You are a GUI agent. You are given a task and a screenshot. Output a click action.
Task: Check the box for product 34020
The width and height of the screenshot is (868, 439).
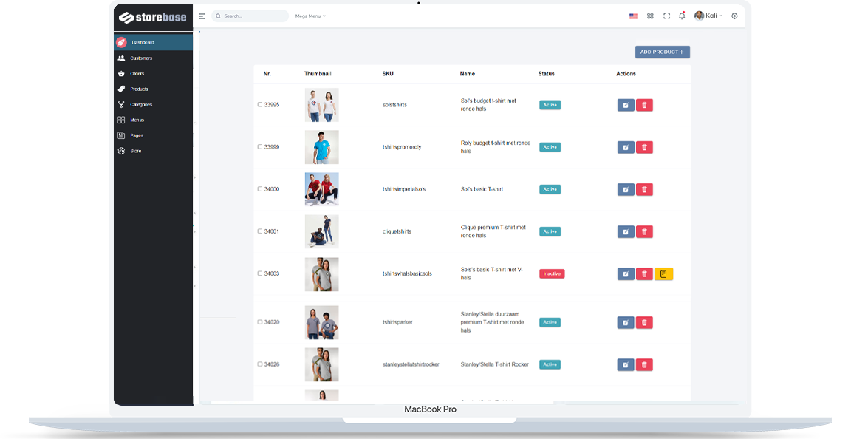[x=259, y=321]
